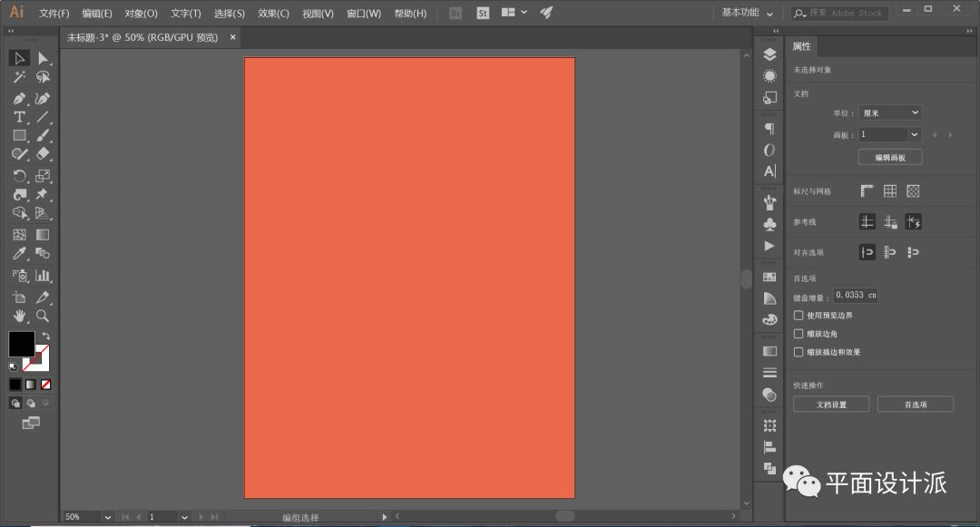Open the 效果(C) menu
This screenshot has height=527, width=980.
tap(273, 14)
